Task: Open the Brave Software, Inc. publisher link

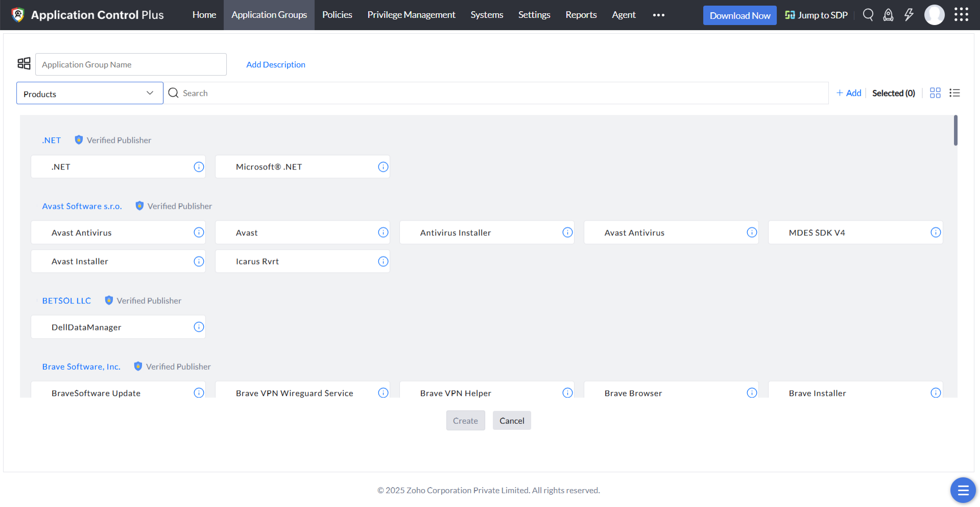Action: (81, 367)
